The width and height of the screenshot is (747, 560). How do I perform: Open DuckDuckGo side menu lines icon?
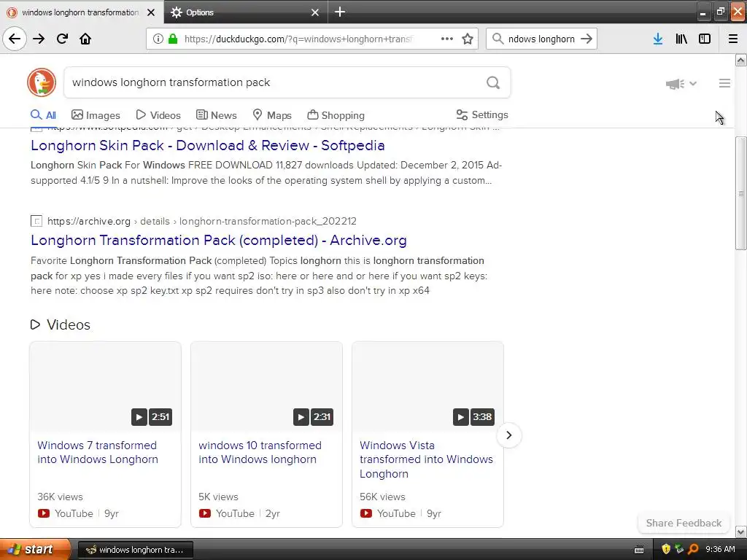coord(724,83)
